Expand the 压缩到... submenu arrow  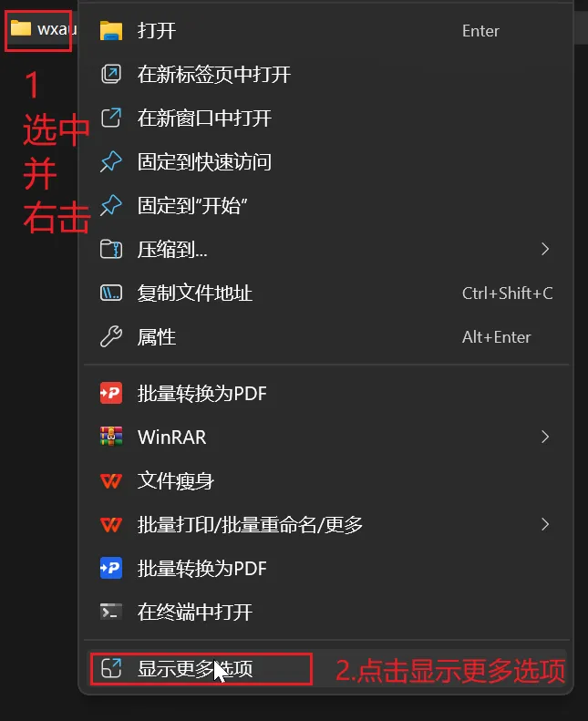tap(545, 249)
